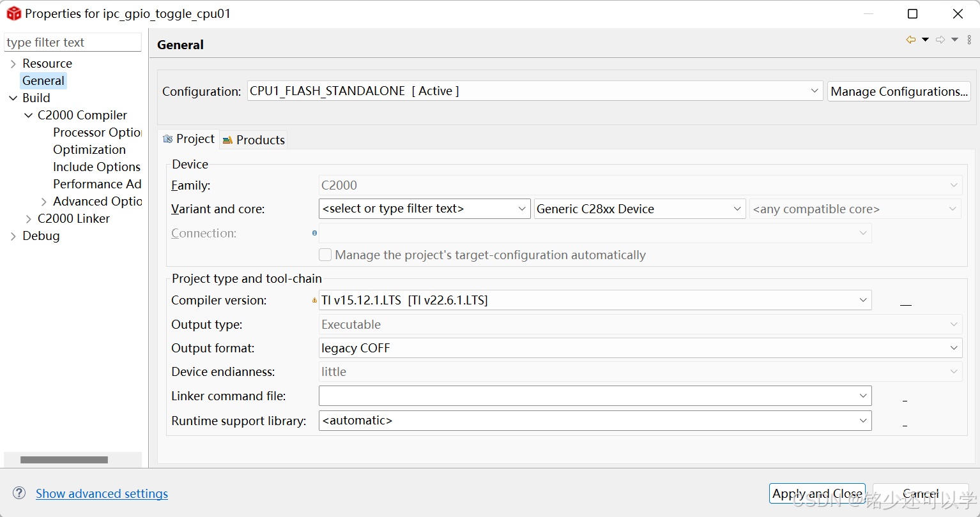The width and height of the screenshot is (980, 517).
Task: Click the Linker command file label
Action: [229, 396]
